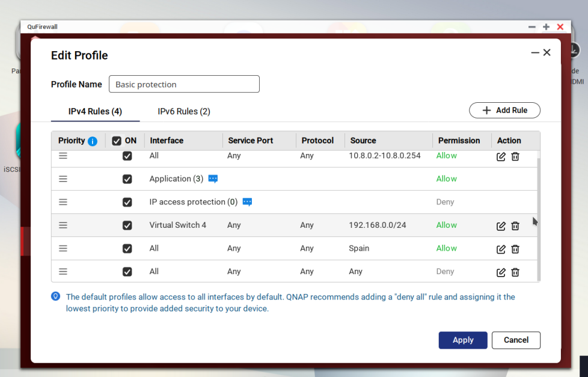Edit the last deny-all Any rule
Image resolution: width=588 pixels, height=377 pixels.
[x=501, y=272]
